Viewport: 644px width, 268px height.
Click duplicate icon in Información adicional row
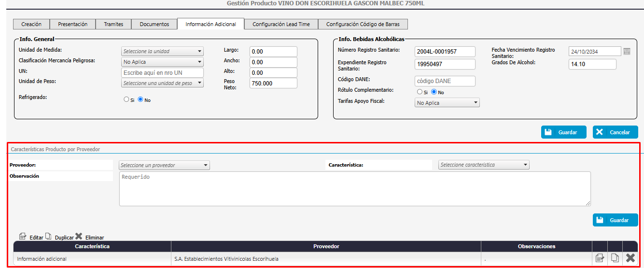615,258
